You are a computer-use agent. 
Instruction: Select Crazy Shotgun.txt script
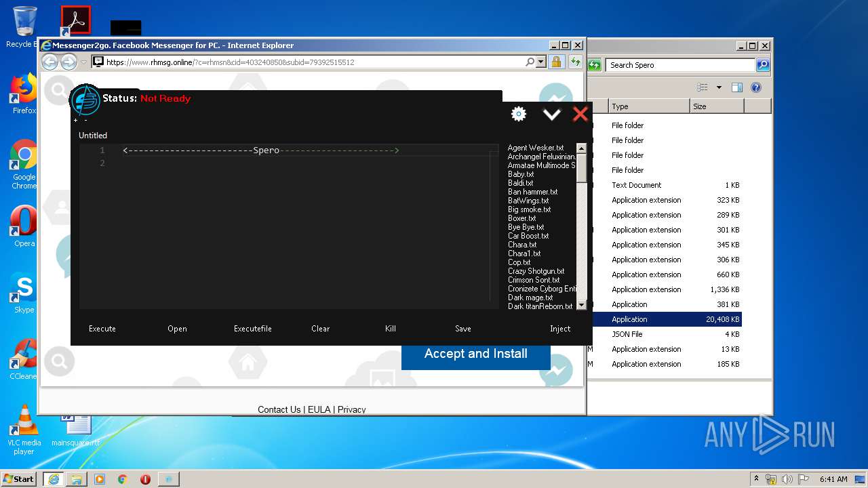click(536, 271)
